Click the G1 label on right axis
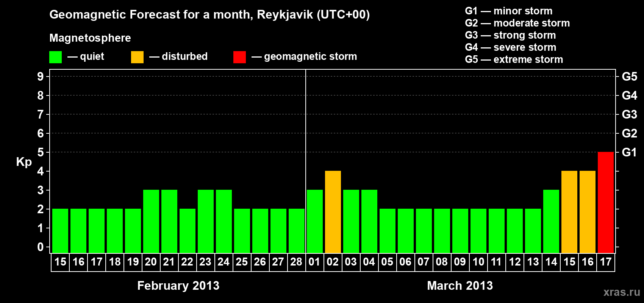Viewport: 644px width, 303px height. [x=629, y=152]
